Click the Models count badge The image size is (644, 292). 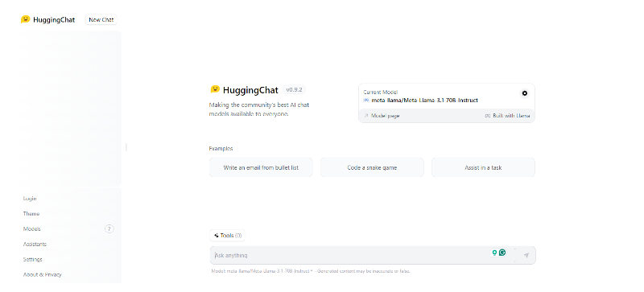109,228
